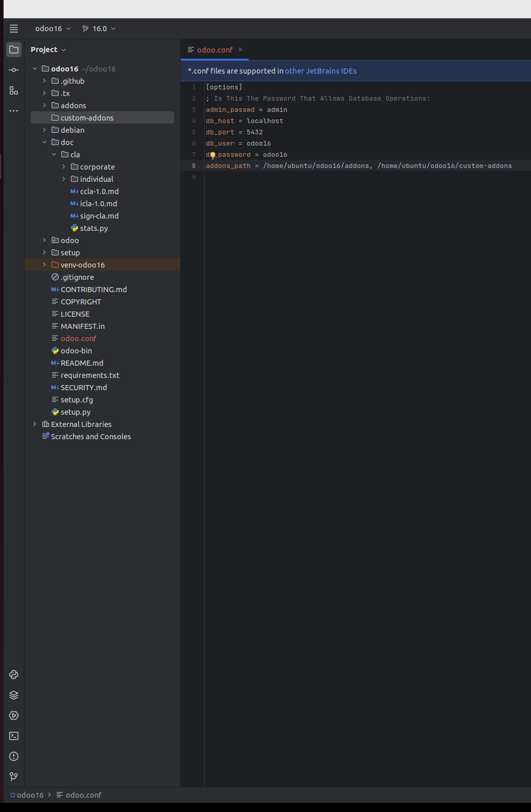
Task: Click odoo.conf in the breadcrumb bar
Action: click(79, 795)
